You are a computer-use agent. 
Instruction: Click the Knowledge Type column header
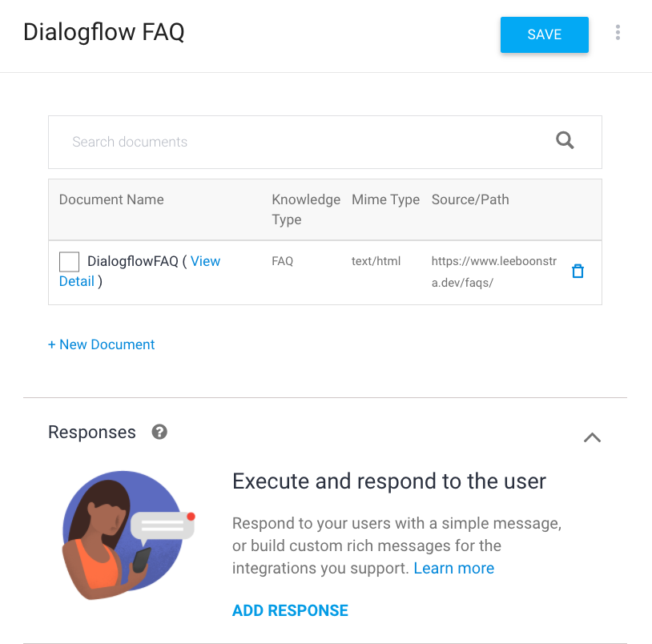[306, 209]
